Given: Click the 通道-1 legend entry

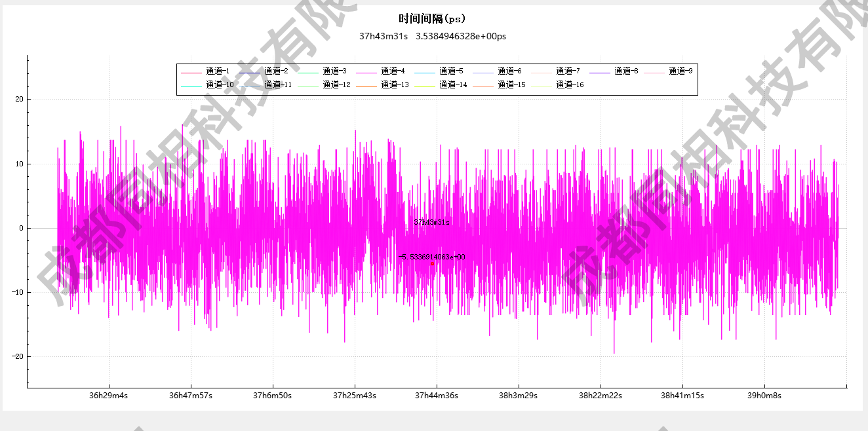Looking at the screenshot, I should 217,71.
